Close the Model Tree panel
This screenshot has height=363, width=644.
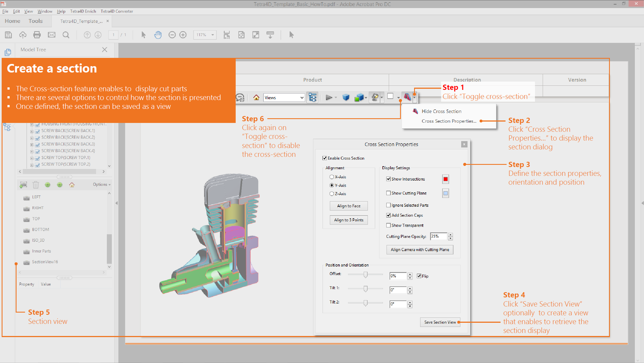pos(104,50)
